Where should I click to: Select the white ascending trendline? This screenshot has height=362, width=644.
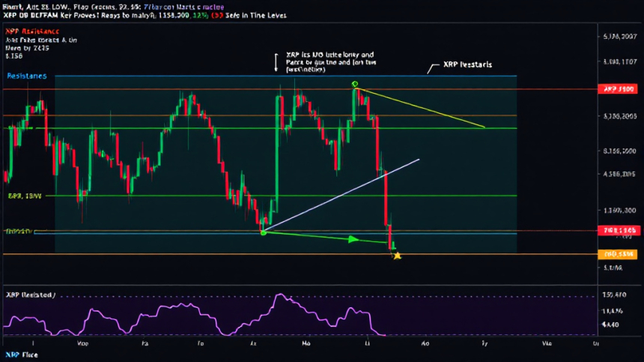pyautogui.click(x=341, y=195)
